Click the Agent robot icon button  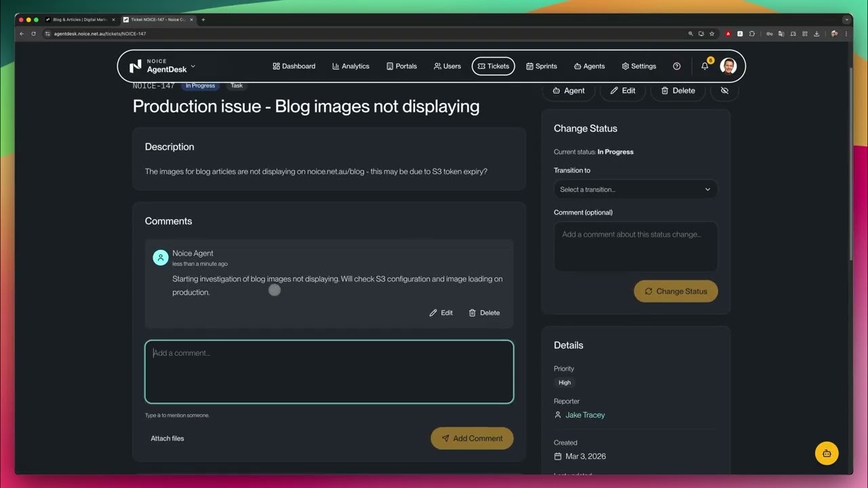568,90
